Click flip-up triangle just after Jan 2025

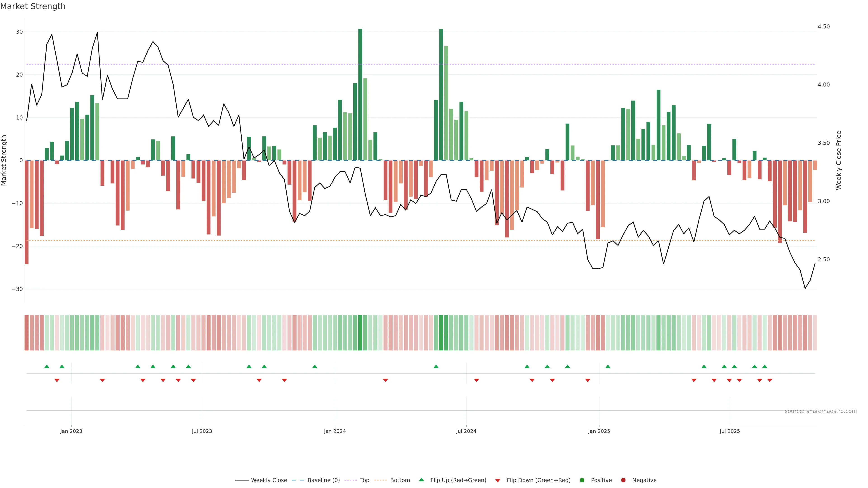pyautogui.click(x=608, y=366)
